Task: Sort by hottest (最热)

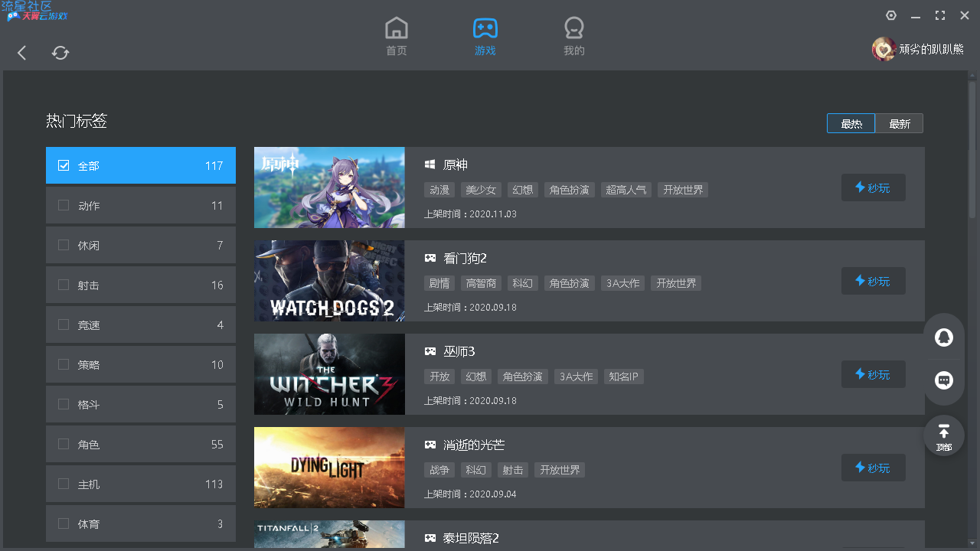Action: [x=851, y=123]
